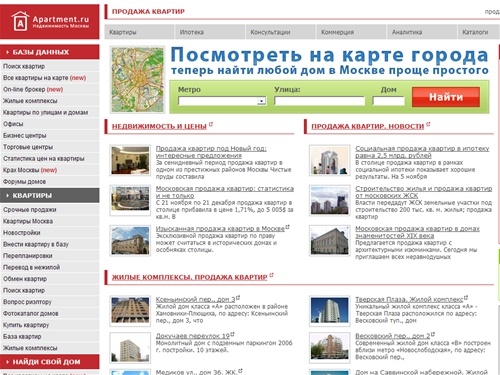Open the Докучаев переулок 19 listing

(x=193, y=336)
